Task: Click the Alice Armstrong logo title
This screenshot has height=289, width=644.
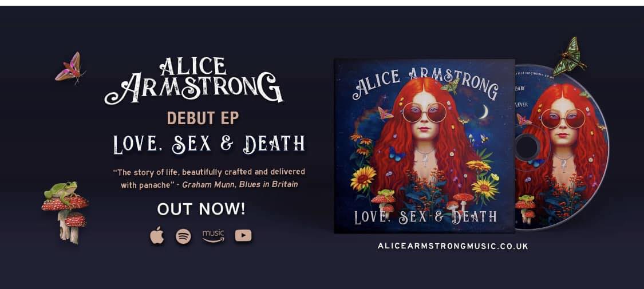Action: 194,81
